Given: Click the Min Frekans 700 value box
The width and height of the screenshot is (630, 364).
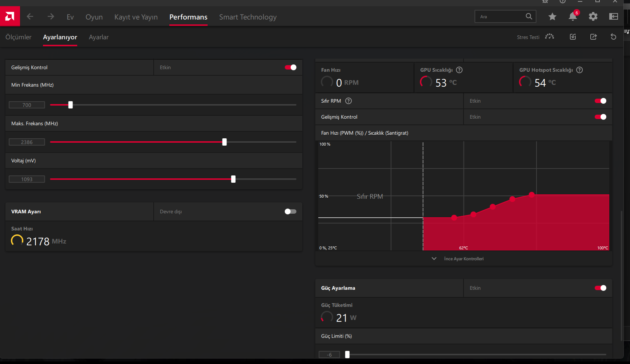Looking at the screenshot, I should coord(27,105).
